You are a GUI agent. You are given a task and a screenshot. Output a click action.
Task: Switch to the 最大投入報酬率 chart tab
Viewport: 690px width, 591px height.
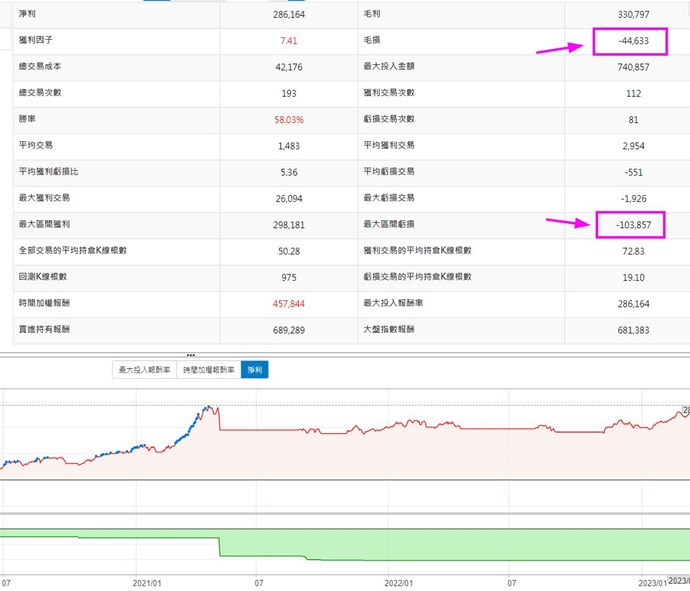coord(145,370)
